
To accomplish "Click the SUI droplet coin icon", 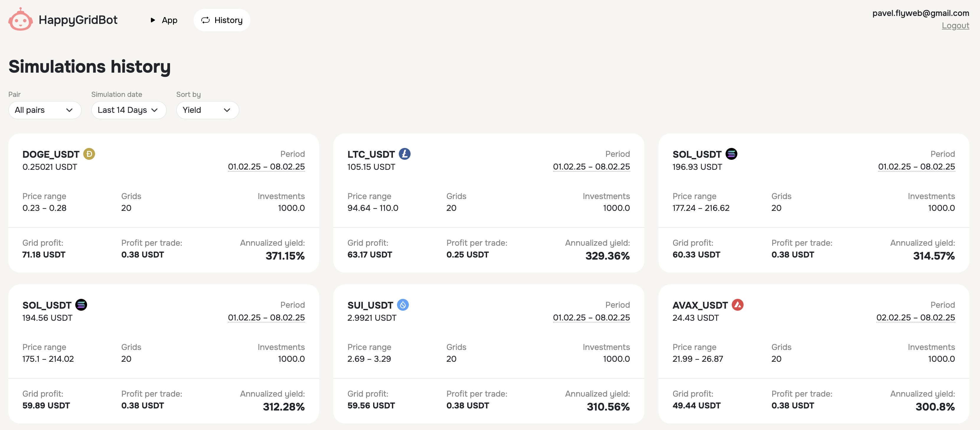I will (x=403, y=305).
